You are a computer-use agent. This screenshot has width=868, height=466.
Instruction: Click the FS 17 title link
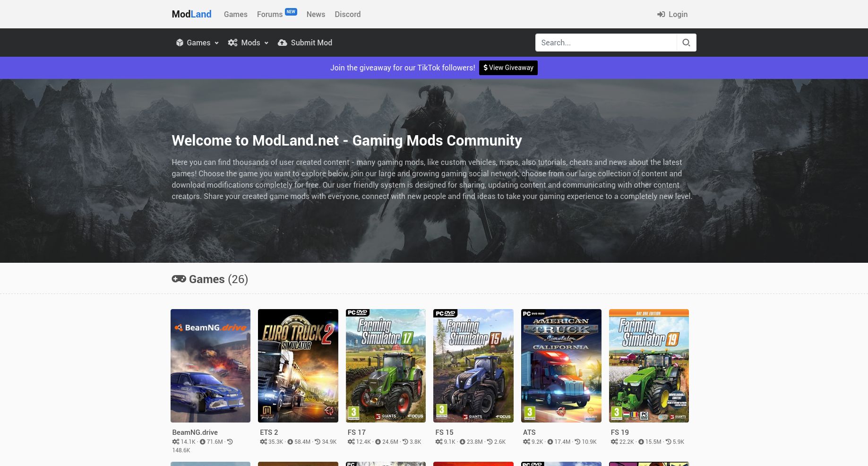[x=357, y=432]
